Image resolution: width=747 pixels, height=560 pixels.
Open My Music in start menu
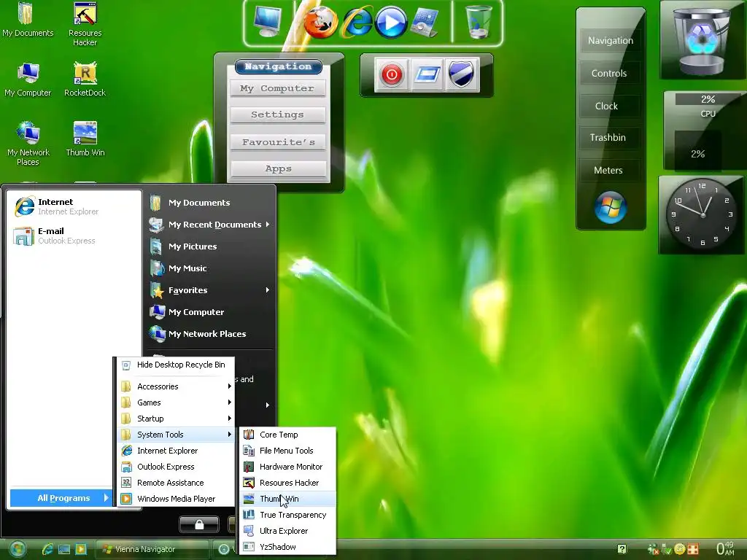pyautogui.click(x=209, y=268)
